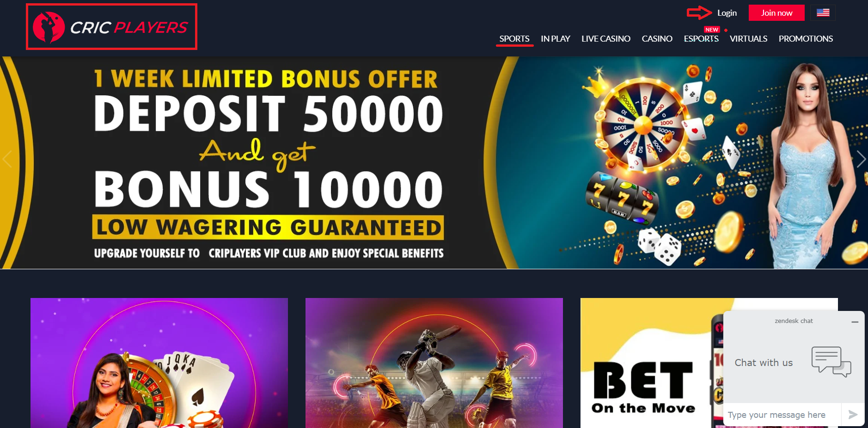The width and height of the screenshot is (868, 428).
Task: View the Promotions page
Action: 806,39
